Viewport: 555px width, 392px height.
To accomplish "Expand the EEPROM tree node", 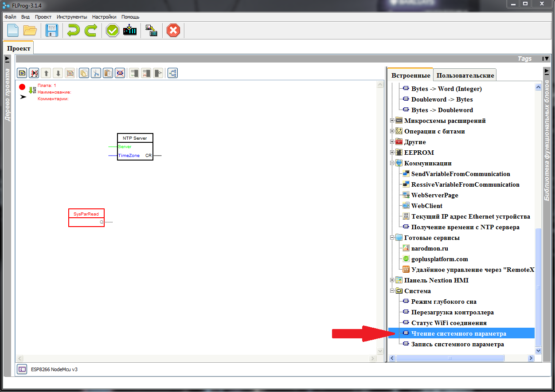I will (x=392, y=153).
